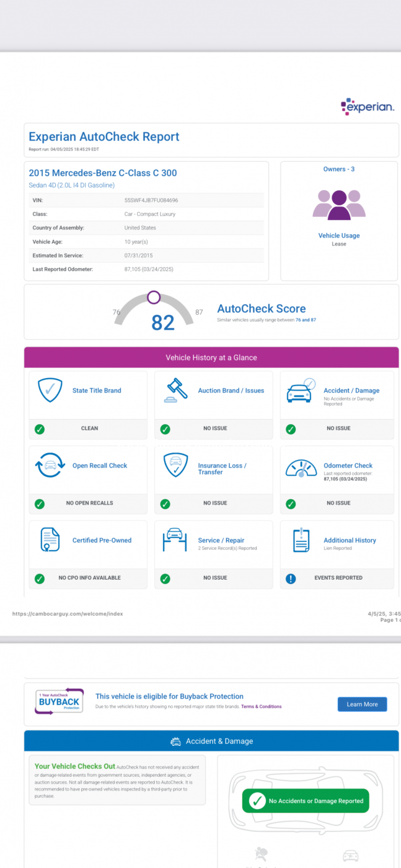Click the Open Recall Check link

pyautogui.click(x=100, y=466)
